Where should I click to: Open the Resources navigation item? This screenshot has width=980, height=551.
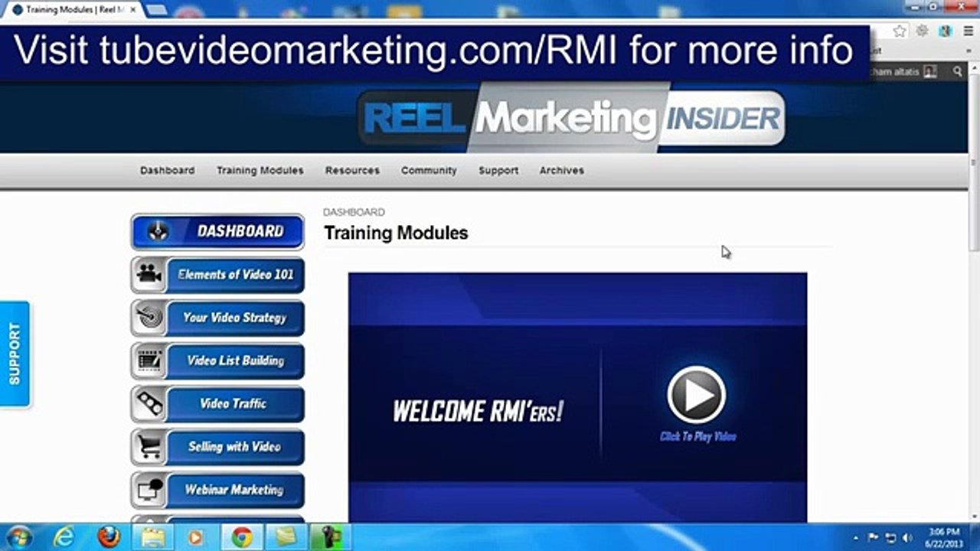tap(352, 171)
